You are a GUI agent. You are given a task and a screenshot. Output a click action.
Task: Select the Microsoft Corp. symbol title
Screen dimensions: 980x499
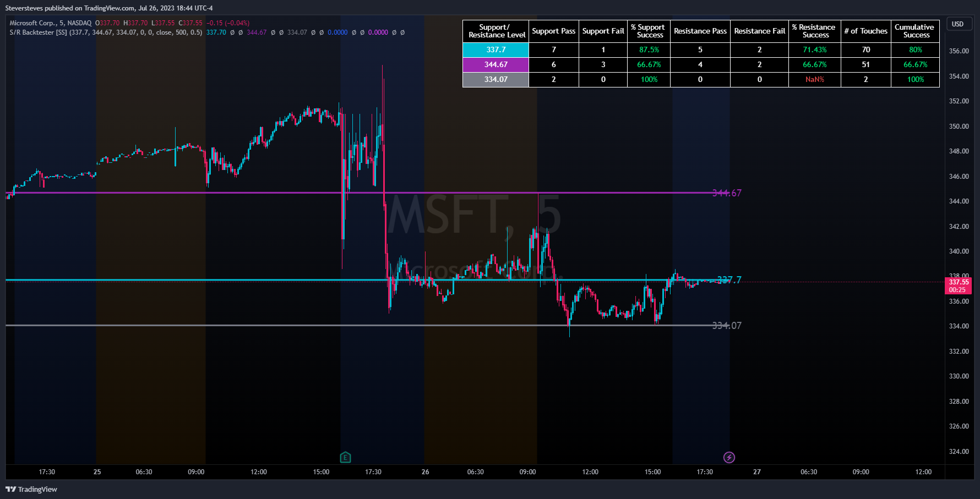point(51,23)
